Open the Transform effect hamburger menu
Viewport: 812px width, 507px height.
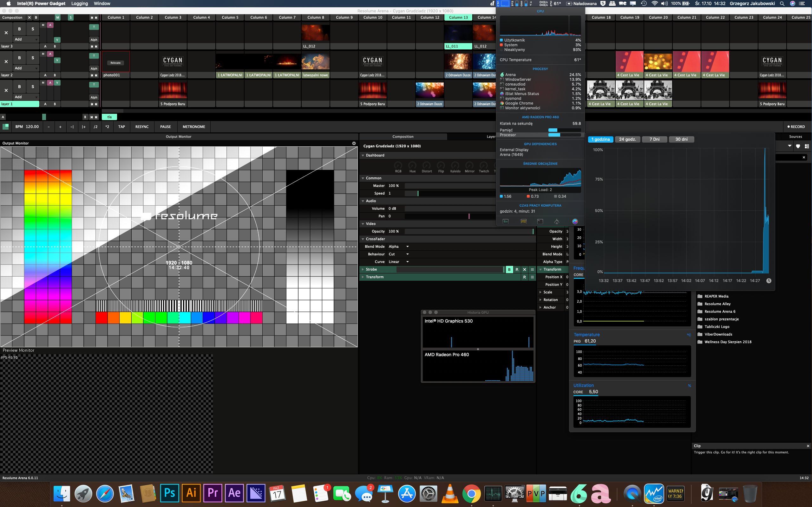pyautogui.click(x=532, y=277)
